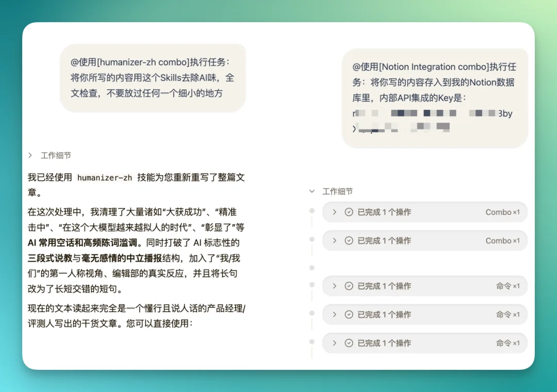Select the Notion Integration combo message bubble
This screenshot has height=392, width=557.
[436, 98]
